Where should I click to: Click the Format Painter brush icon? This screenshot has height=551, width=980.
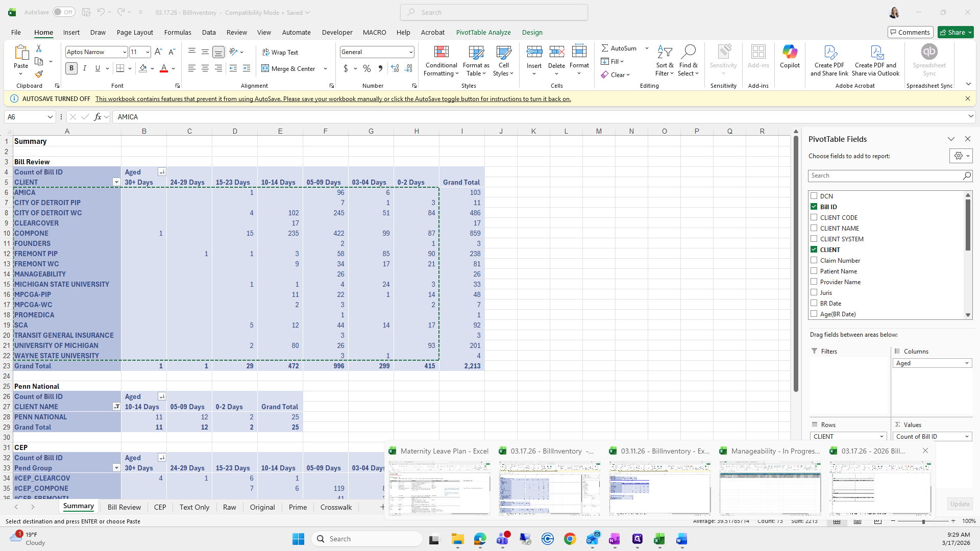[39, 74]
